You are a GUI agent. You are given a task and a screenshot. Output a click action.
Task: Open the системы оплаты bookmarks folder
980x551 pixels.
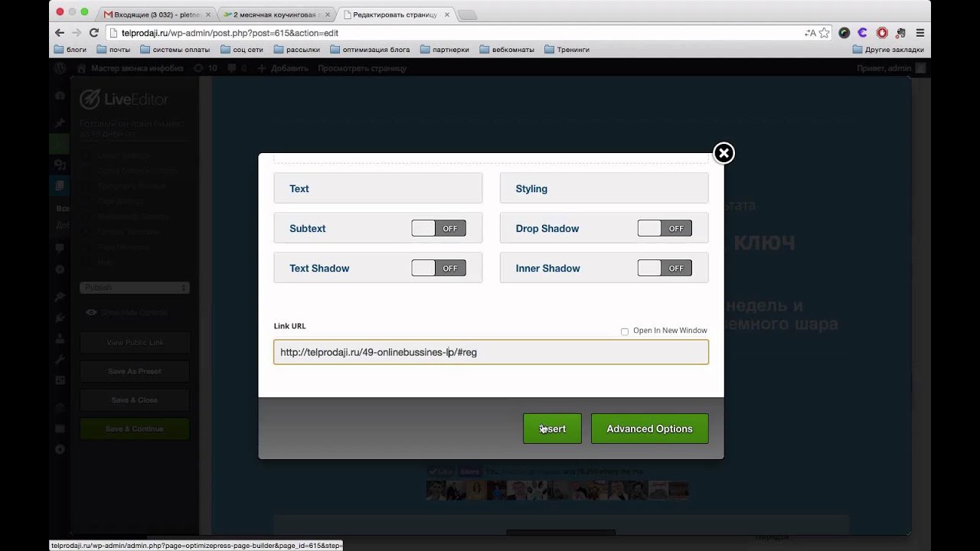pos(175,50)
